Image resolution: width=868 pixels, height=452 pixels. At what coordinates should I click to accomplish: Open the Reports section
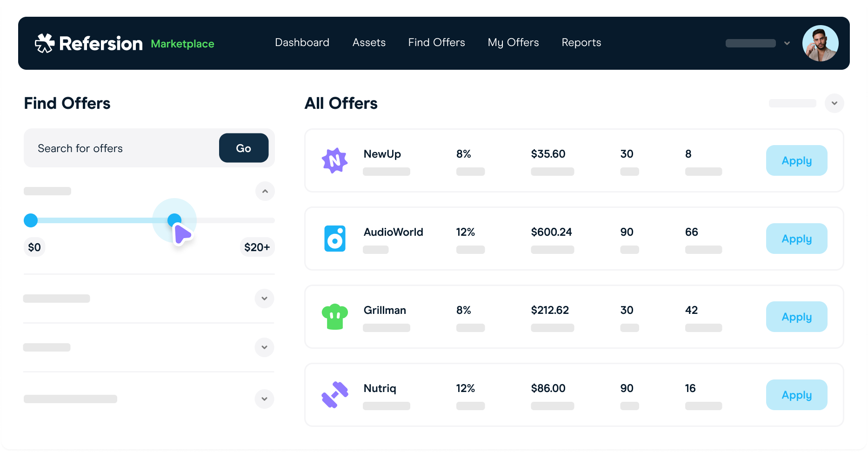[581, 43]
